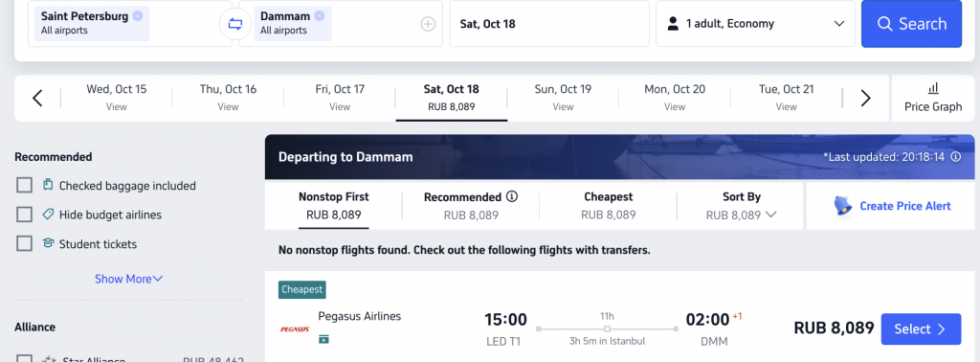This screenshot has width=980, height=362.
Task: Remove Saint Petersburg from origin field
Action: point(138,16)
